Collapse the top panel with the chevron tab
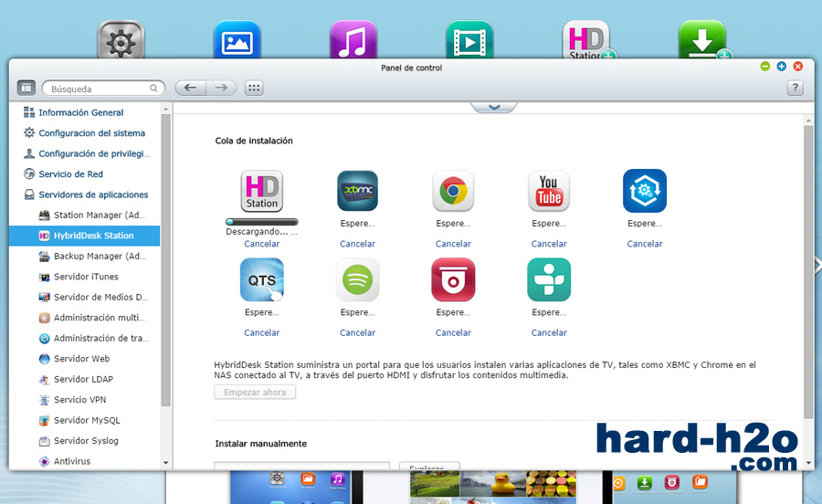Viewport: 822px width, 504px height. pyautogui.click(x=494, y=108)
